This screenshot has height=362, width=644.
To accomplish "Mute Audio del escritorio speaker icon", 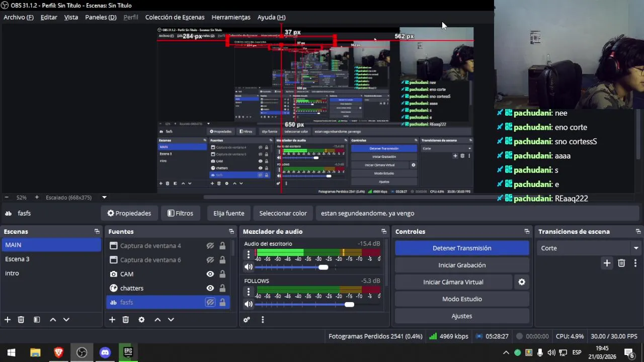I will point(249,267).
